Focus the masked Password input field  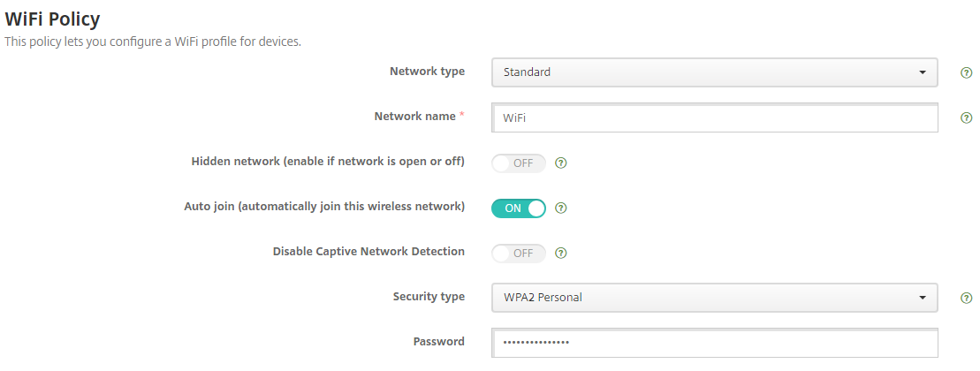[714, 342]
